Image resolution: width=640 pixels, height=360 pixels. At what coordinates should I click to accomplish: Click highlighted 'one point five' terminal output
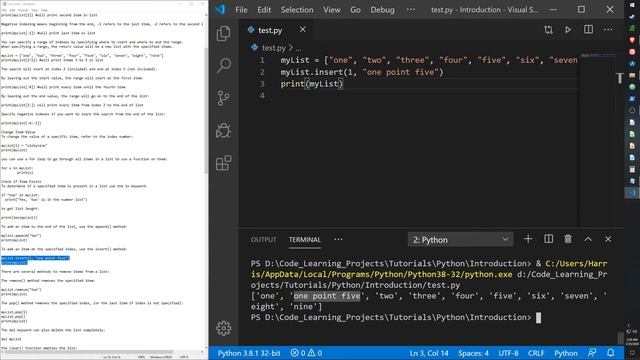point(327,296)
